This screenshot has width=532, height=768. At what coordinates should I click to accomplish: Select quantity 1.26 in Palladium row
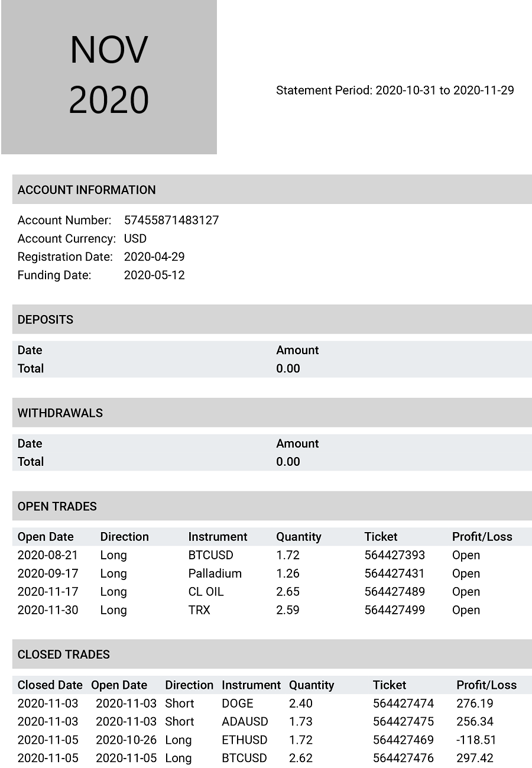(x=288, y=573)
